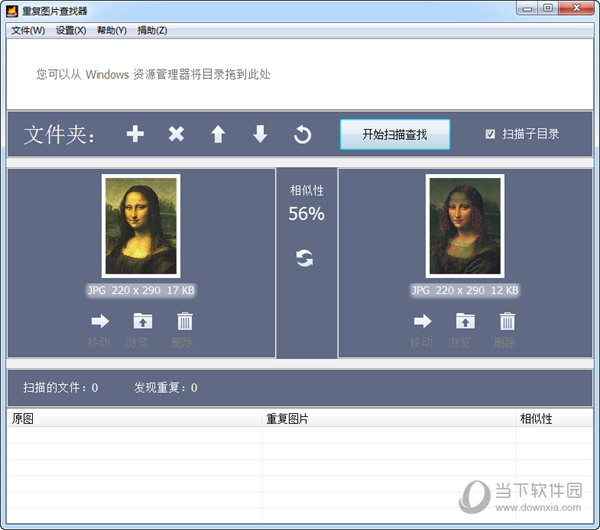
Task: Click the left image's browse folder icon
Action: [x=143, y=321]
